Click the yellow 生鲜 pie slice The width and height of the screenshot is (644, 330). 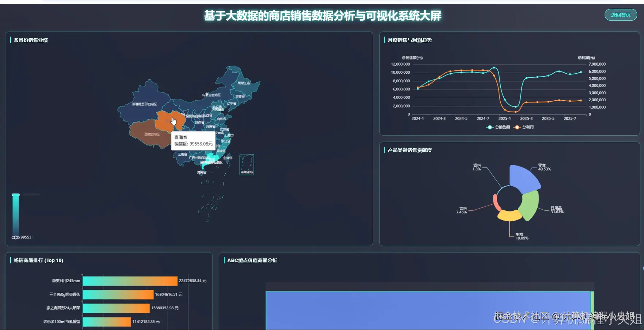[x=509, y=216]
